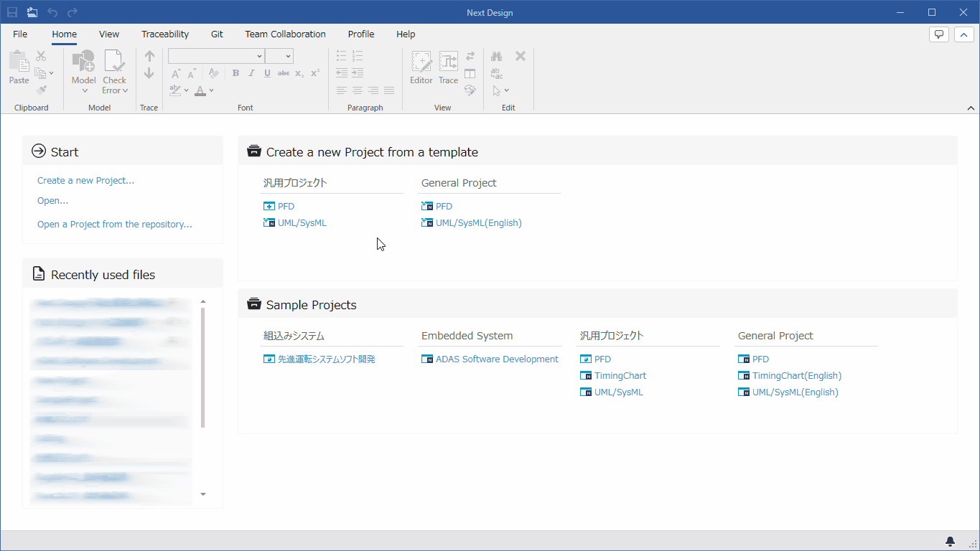The image size is (980, 551).
Task: Collapse the ribbon using top-right chevron button
Action: pyautogui.click(x=963, y=34)
